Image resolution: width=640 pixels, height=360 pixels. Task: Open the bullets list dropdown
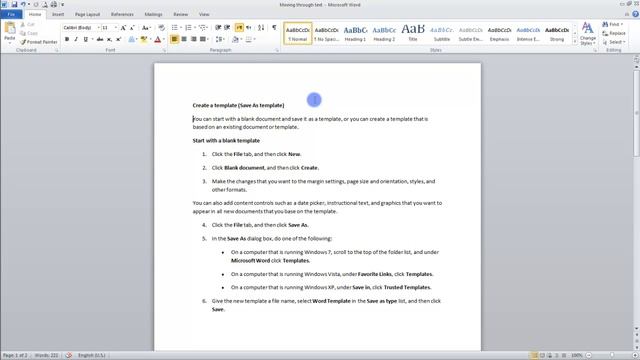[181, 28]
